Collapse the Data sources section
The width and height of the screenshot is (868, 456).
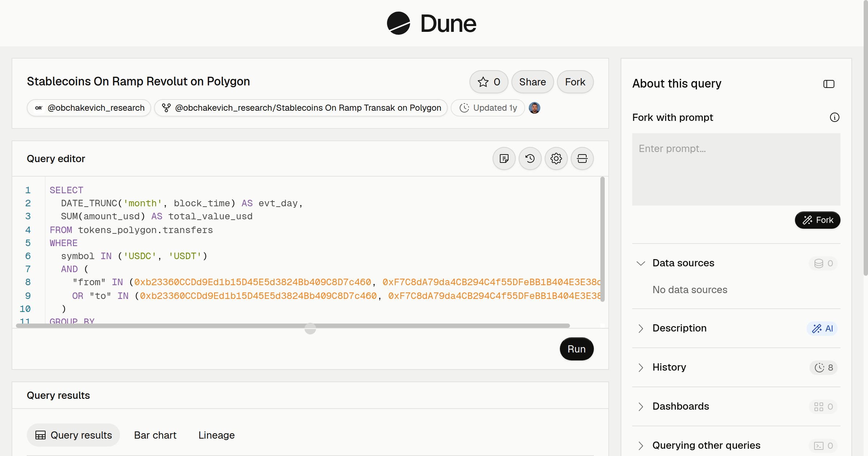pos(641,263)
